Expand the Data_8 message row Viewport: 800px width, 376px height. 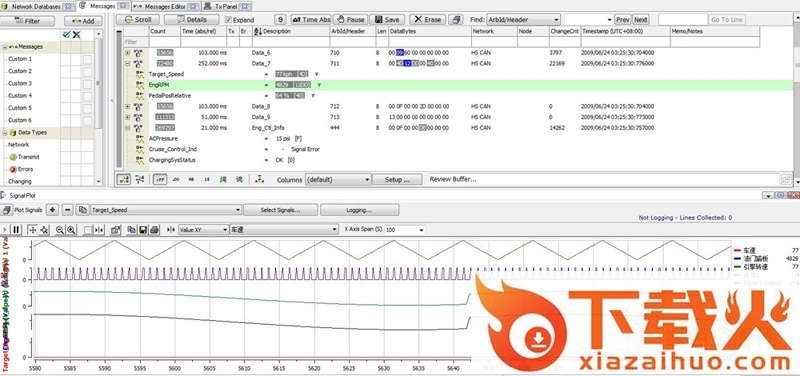128,106
